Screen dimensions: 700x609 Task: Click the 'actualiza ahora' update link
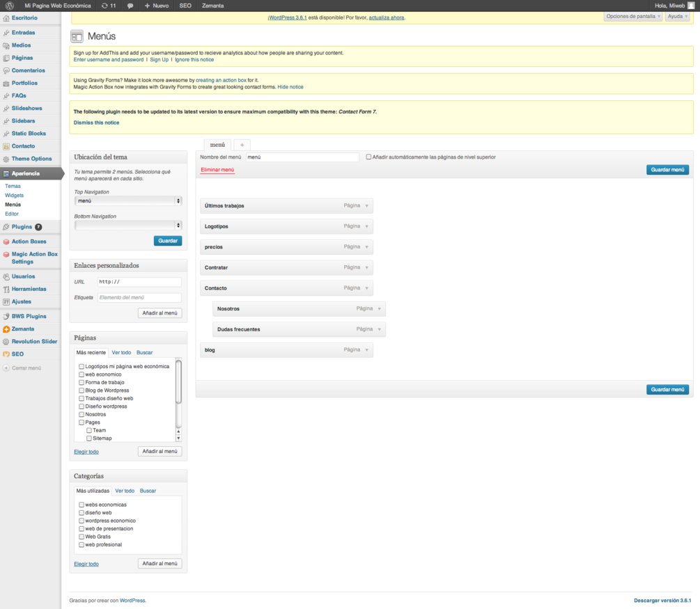click(386, 18)
